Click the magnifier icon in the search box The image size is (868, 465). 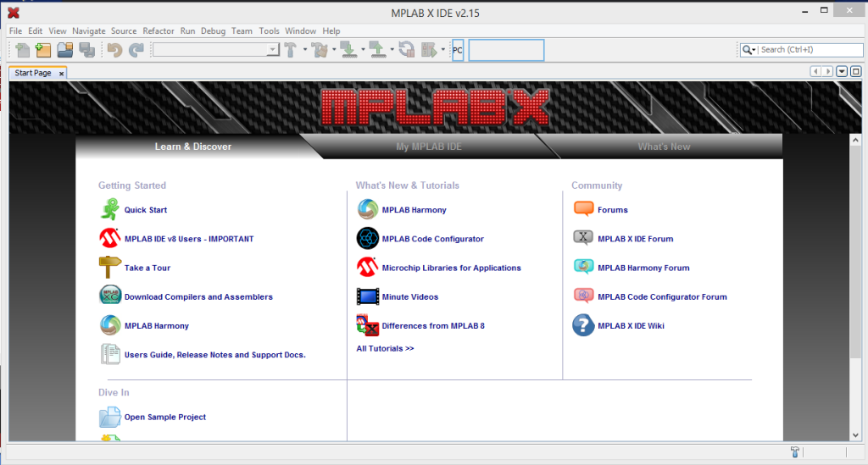(x=747, y=50)
